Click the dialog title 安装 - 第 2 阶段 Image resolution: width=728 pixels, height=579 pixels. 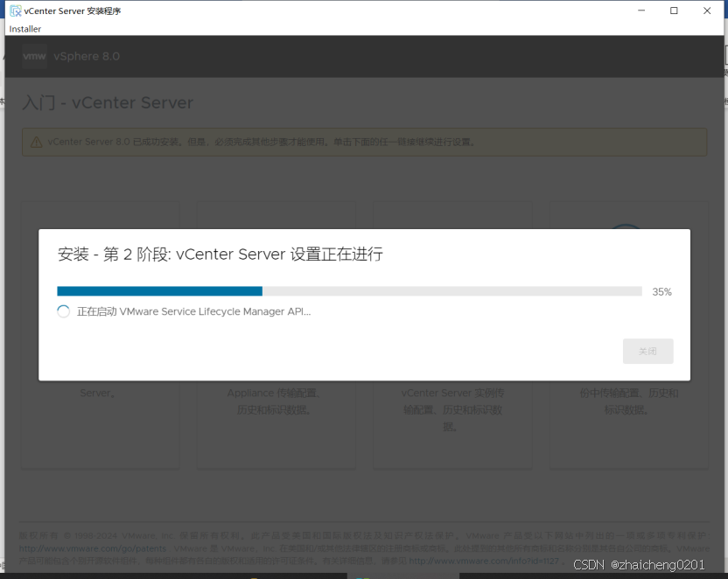pyautogui.click(x=220, y=255)
